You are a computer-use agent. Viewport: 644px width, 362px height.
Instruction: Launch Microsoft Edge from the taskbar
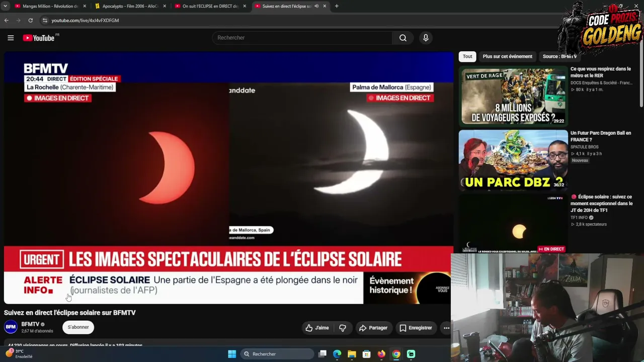tap(337, 354)
